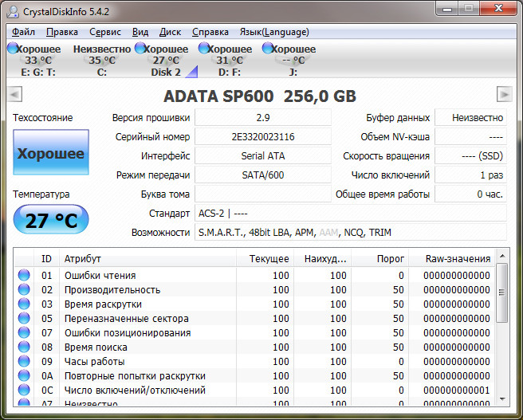Click the previous disk arrow button
The image size is (523, 420).
click(x=14, y=94)
